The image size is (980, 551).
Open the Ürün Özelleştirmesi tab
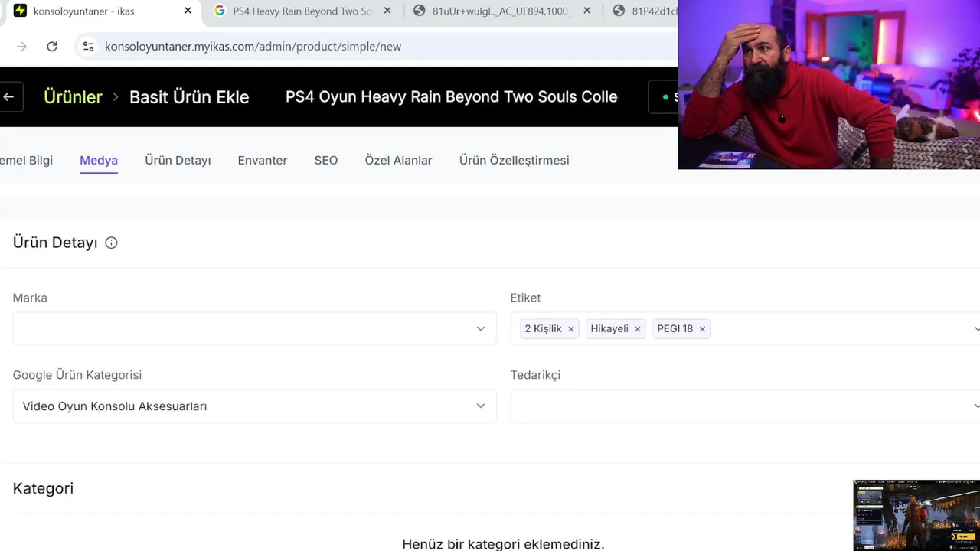coord(514,160)
